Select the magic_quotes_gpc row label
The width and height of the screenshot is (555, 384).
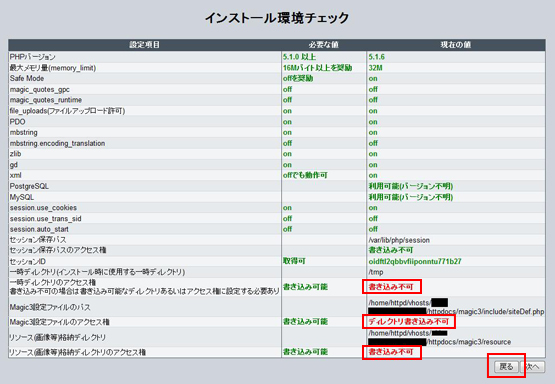40,90
